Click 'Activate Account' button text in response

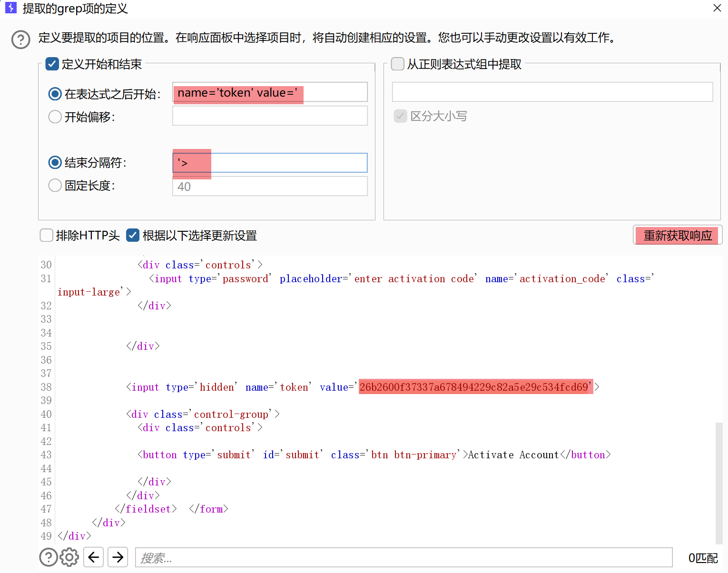[513, 454]
